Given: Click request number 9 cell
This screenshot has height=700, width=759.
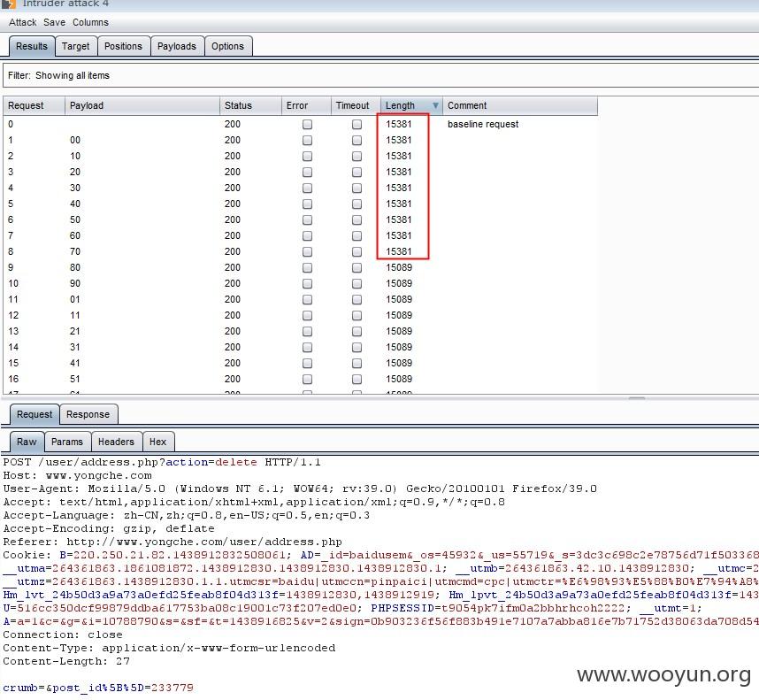Looking at the screenshot, I should tap(11, 268).
